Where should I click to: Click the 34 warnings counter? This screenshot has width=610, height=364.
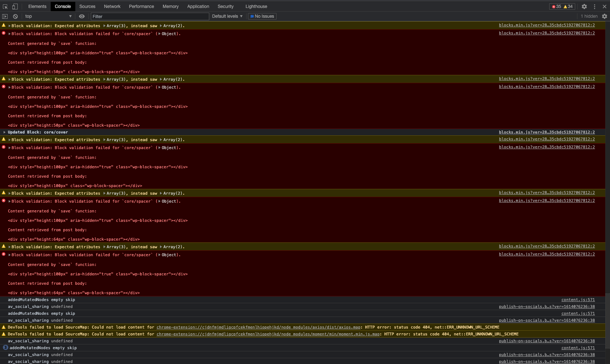pos(568,7)
